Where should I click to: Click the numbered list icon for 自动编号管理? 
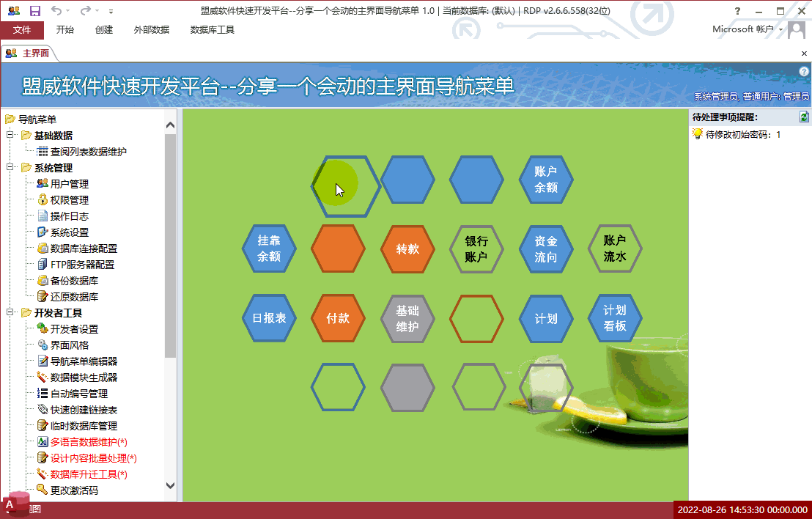pos(43,394)
